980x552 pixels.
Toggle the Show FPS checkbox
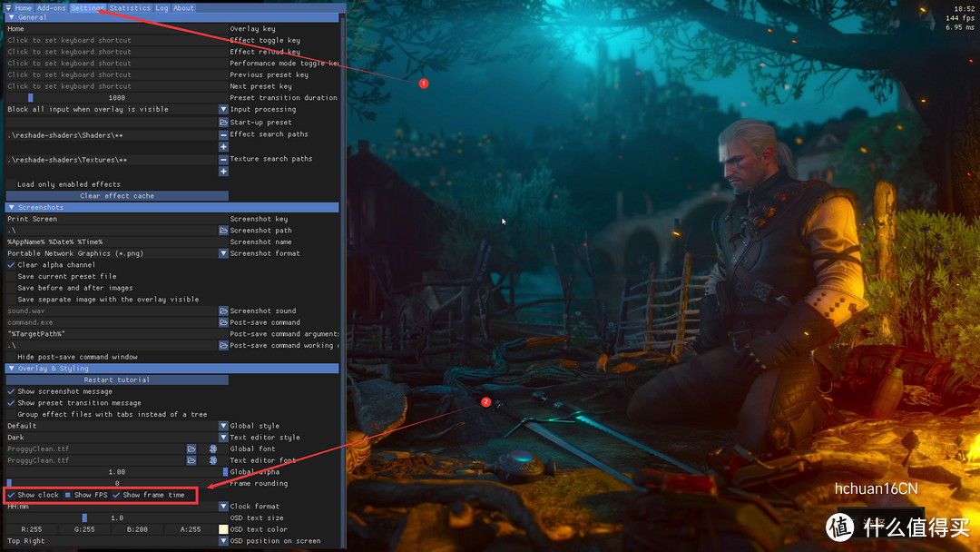click(x=68, y=495)
